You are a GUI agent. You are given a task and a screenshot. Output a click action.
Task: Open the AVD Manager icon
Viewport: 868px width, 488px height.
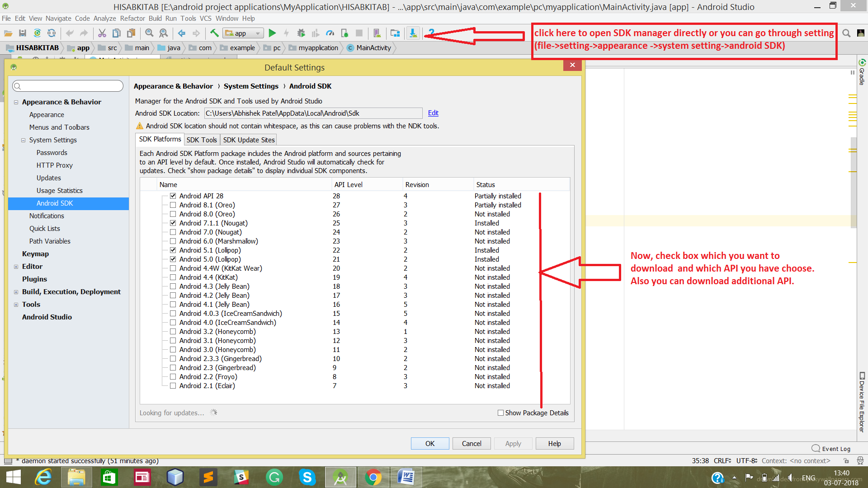(377, 33)
